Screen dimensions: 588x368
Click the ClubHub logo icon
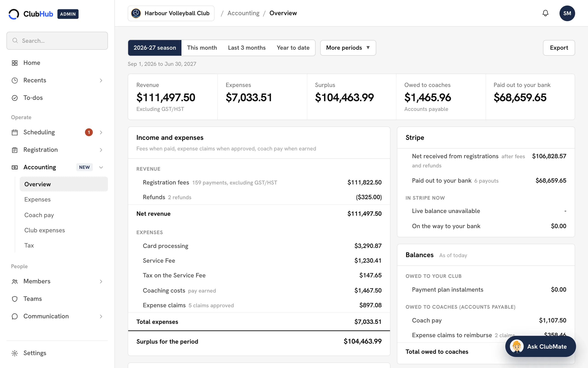(x=14, y=14)
